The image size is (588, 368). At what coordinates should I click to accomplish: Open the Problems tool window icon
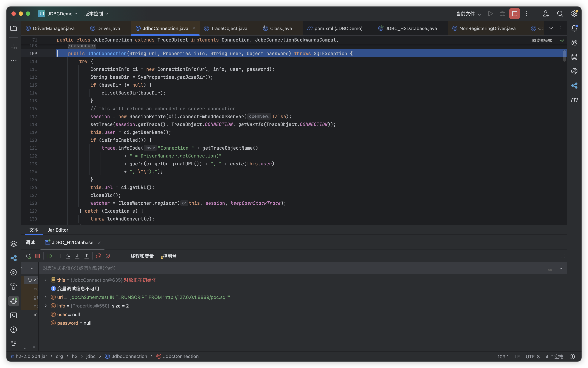(14, 330)
